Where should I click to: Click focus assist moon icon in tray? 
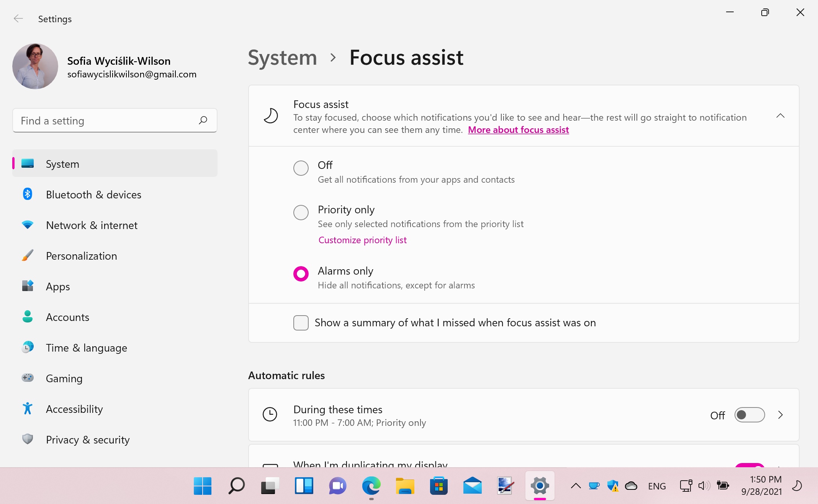coord(797,485)
